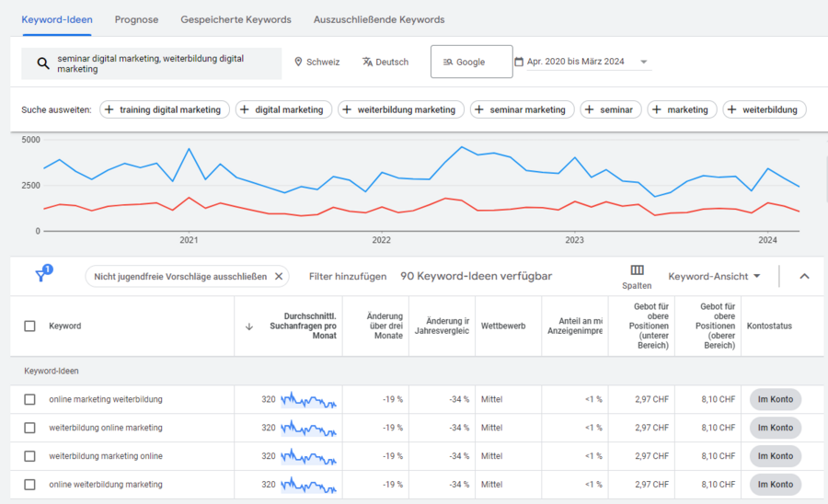Click the calendar icon beside date range

point(519,63)
